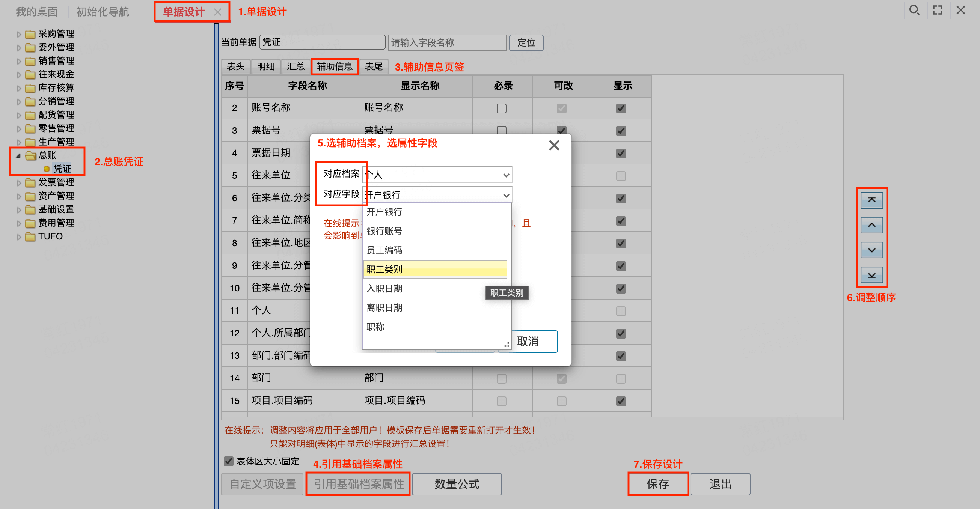980x509 pixels.
Task: Click the move-to-bottom order arrow
Action: coord(871,275)
